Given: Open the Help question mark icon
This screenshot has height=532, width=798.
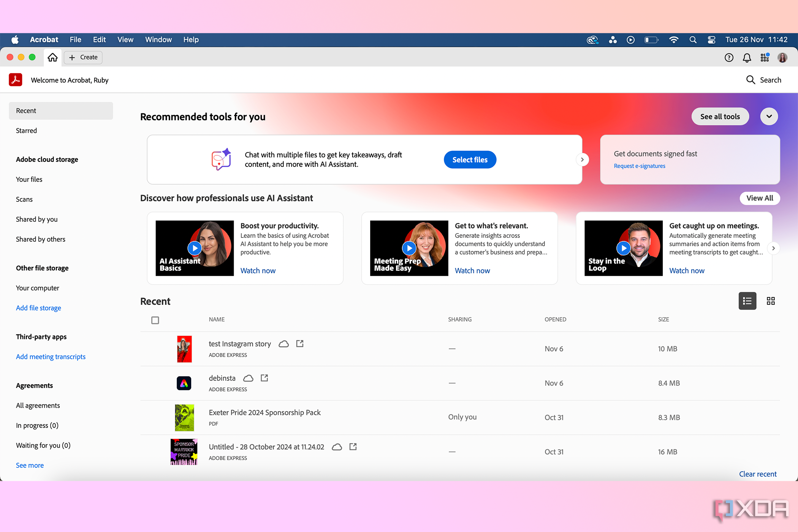Looking at the screenshot, I should pyautogui.click(x=729, y=58).
